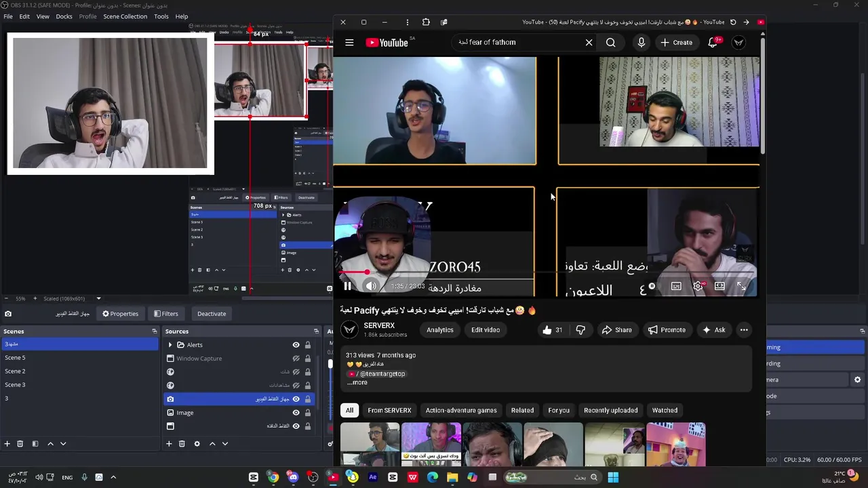Viewport: 868px width, 488px height.
Task: Pause the YouTube video
Action: click(x=347, y=286)
